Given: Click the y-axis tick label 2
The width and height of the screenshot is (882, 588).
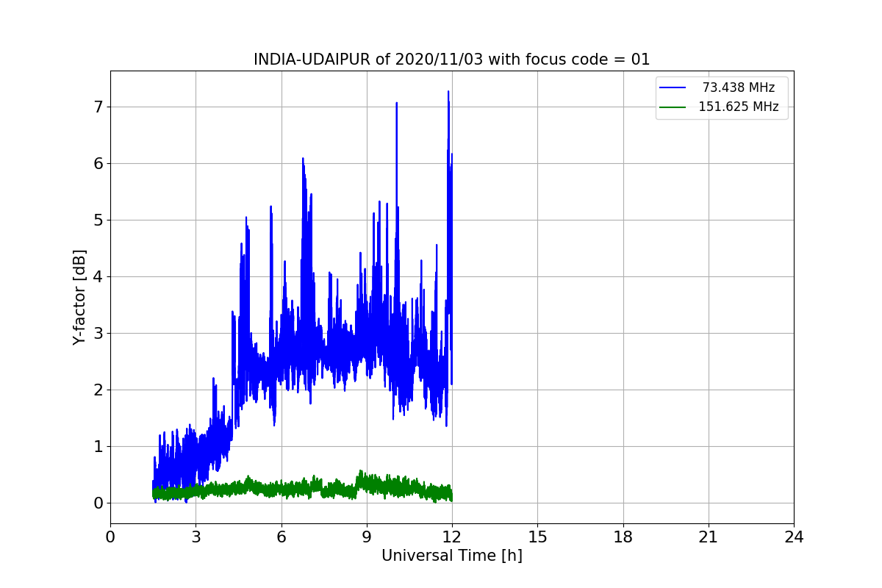Looking at the screenshot, I should pos(98,390).
